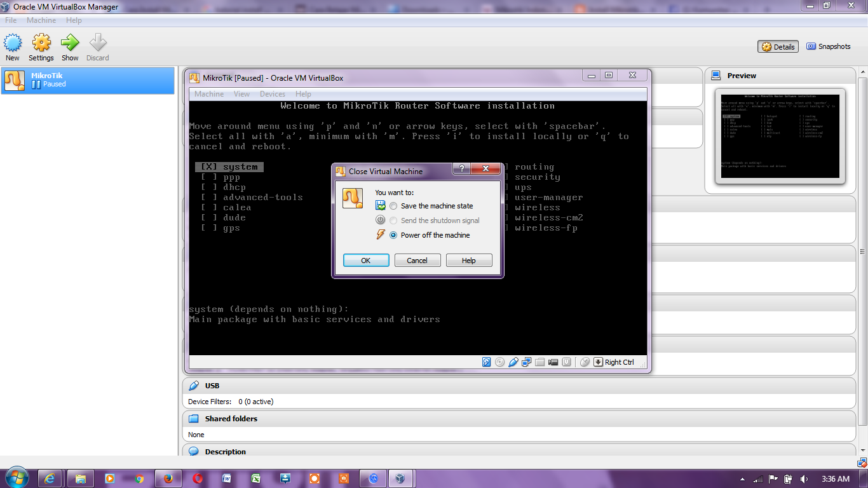Click the Description section header
This screenshot has height=488, width=868.
519,451
